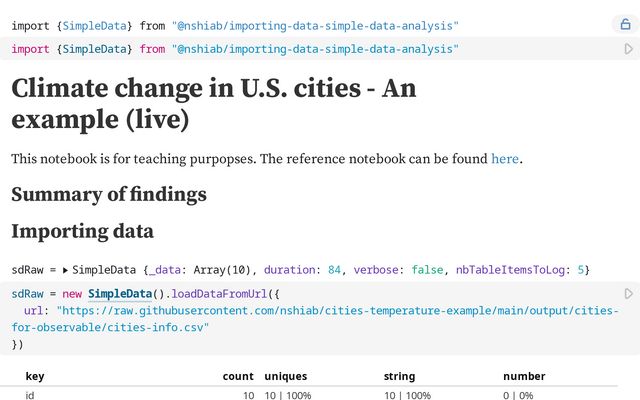640x400 pixels.
Task: Expand the SimpleData object output
Action: pos(66,270)
